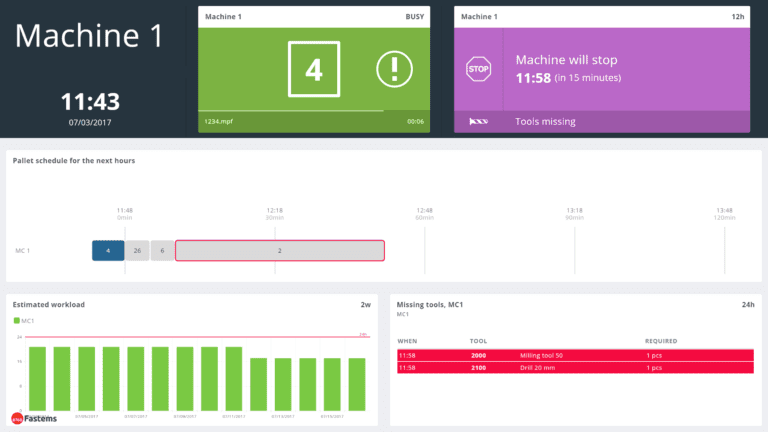Open the Milling tool 50 row
The height and width of the screenshot is (432, 768).
[x=575, y=356]
